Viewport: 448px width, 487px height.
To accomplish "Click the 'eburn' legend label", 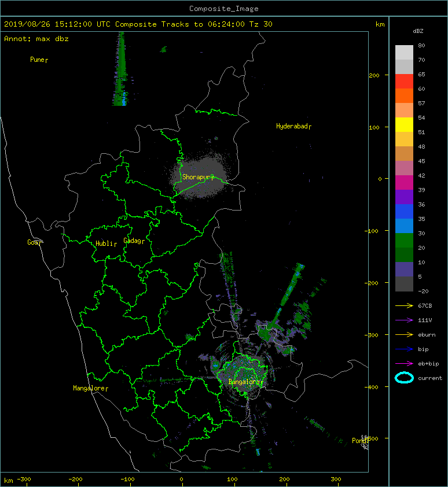I will [x=427, y=335].
